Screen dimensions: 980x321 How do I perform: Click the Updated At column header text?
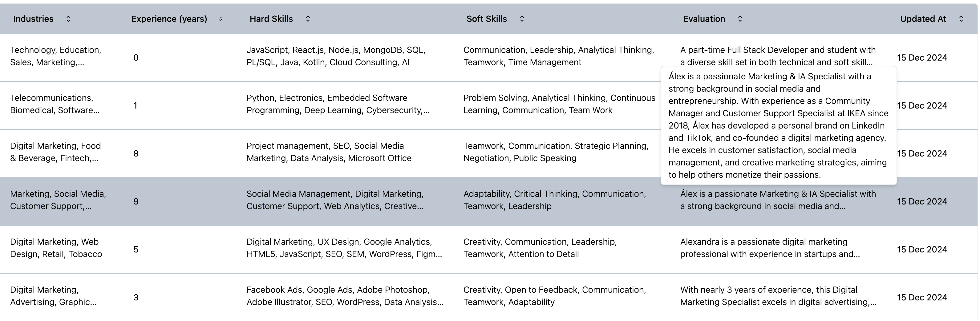click(x=922, y=19)
